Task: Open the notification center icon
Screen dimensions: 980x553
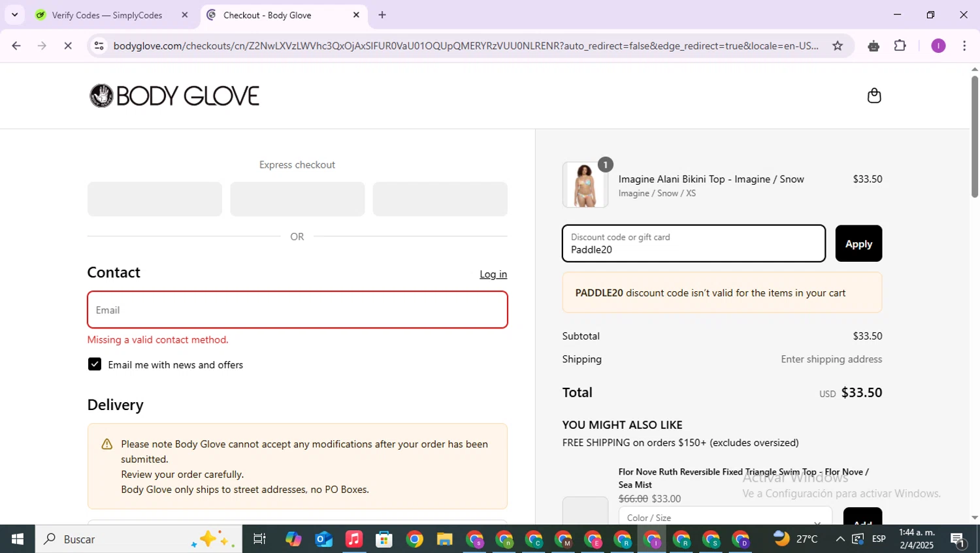Action: [x=958, y=540]
